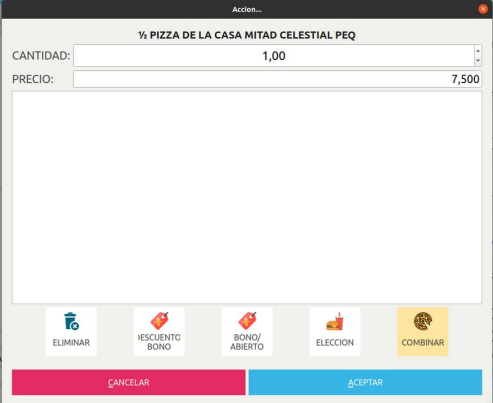493x403 pixels.
Task: Select the DESCUENTO BONO red tag icon
Action: (159, 321)
